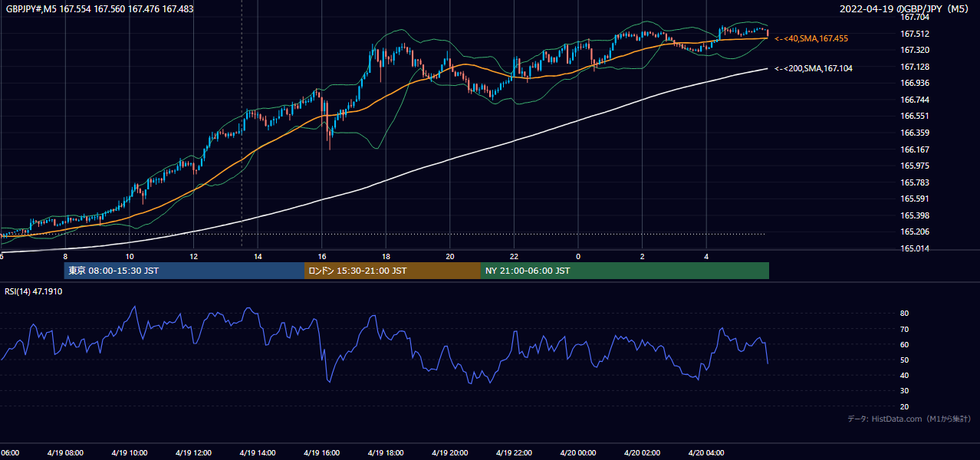Click the 4/19 10:00 time label
This screenshot has height=460, width=980.
tap(130, 453)
